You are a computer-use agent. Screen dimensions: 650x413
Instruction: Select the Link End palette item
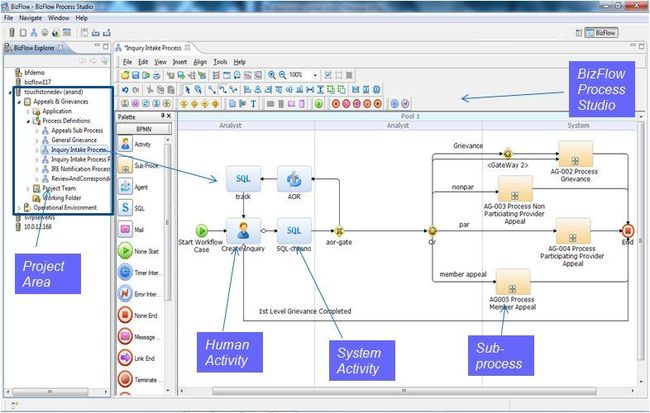tap(137, 358)
